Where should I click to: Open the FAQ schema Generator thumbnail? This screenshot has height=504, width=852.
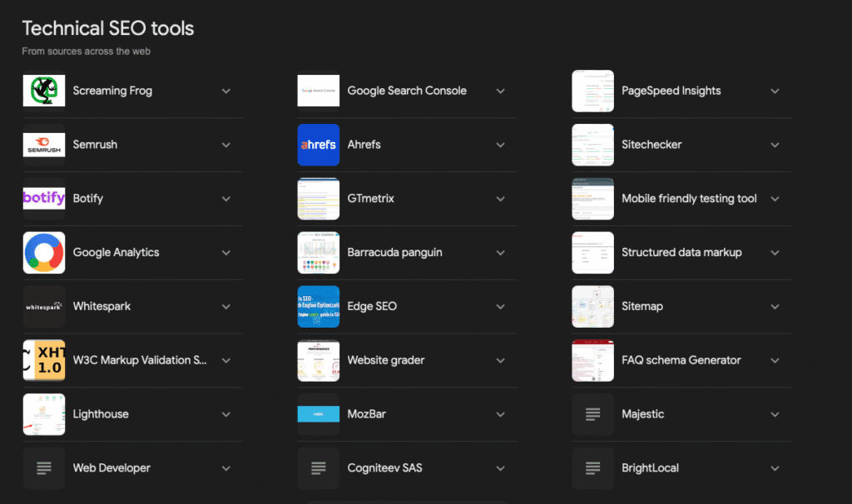point(593,360)
